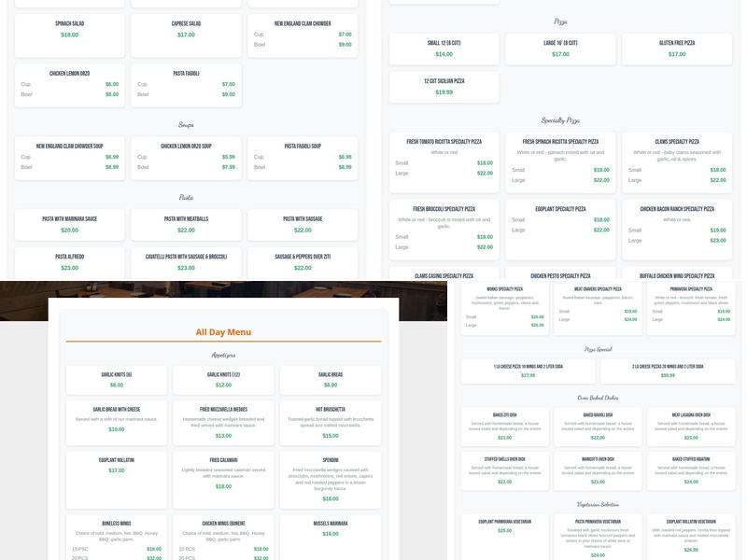Select Sausage & Peppers Over Ziti
This screenshot has width=747, height=560.
pos(303,261)
